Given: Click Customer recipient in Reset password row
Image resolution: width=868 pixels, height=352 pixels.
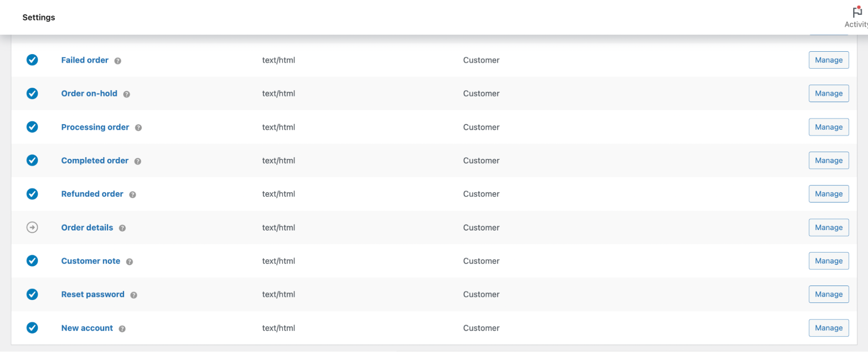Looking at the screenshot, I should pos(481,294).
